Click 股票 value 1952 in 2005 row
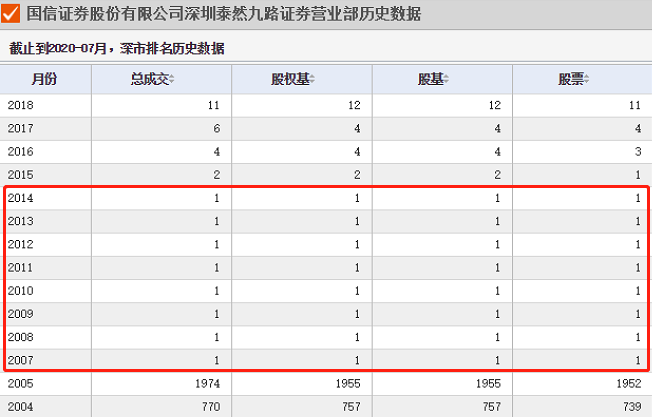 (x=629, y=383)
